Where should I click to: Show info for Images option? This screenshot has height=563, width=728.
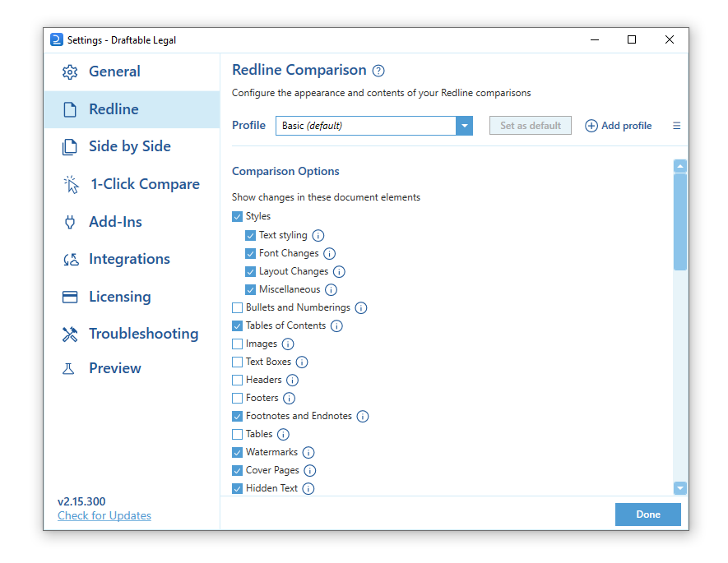(288, 344)
